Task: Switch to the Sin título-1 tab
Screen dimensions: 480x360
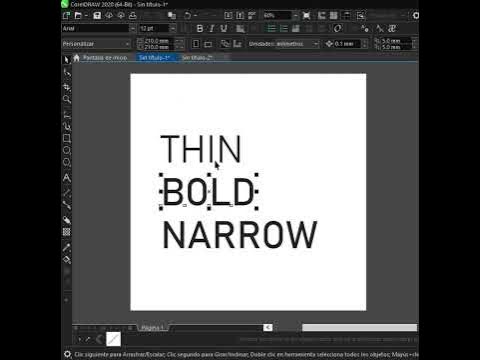Action: (154, 58)
